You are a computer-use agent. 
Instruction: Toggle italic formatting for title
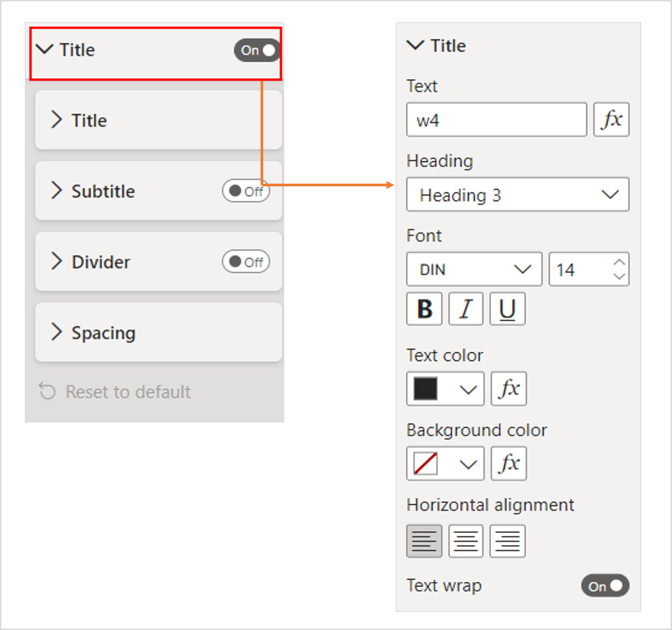[x=466, y=309]
